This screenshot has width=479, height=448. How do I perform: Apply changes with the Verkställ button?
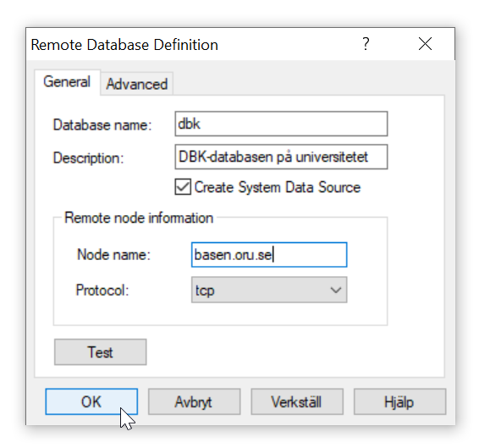pyautogui.click(x=297, y=401)
